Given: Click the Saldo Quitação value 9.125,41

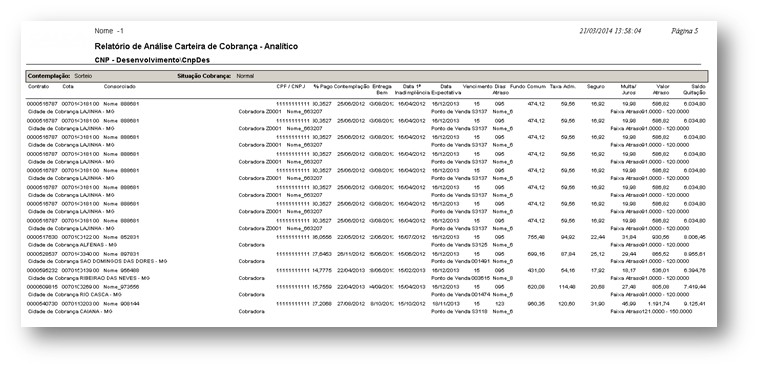Looking at the screenshot, I should 695,304.
